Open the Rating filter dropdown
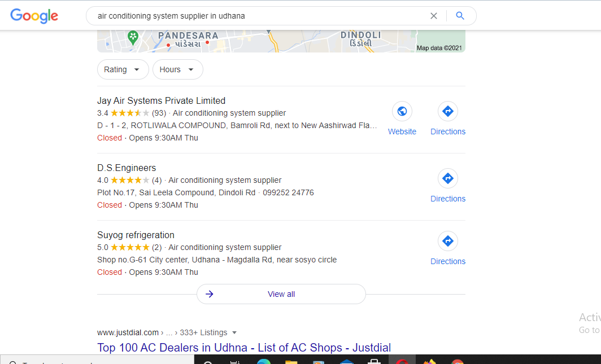 123,69
